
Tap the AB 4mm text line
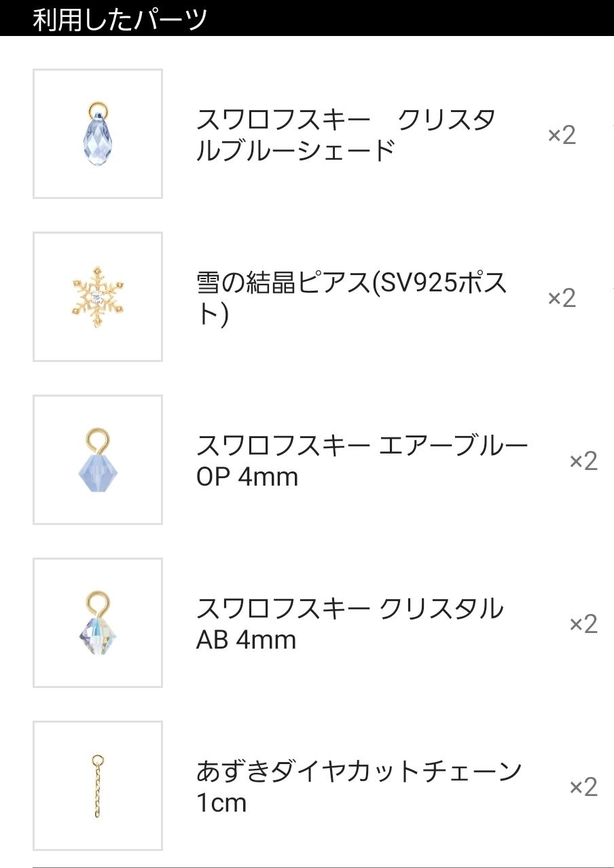pos(246,640)
